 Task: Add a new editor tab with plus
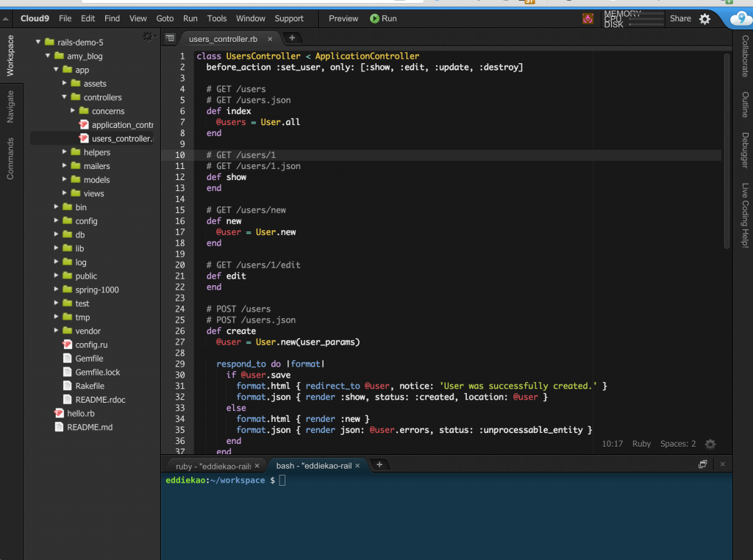point(292,38)
